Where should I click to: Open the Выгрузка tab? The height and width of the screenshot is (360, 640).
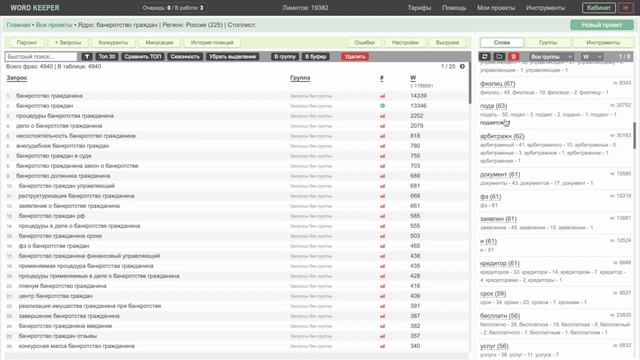tap(447, 42)
